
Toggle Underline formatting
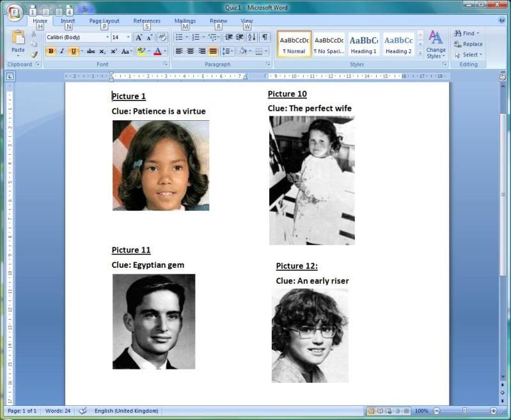pos(73,51)
